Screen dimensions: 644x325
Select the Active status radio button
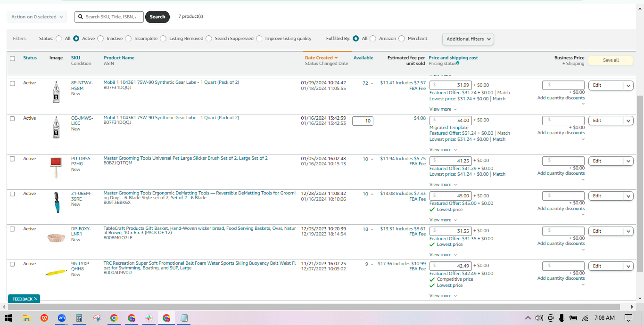tap(76, 39)
